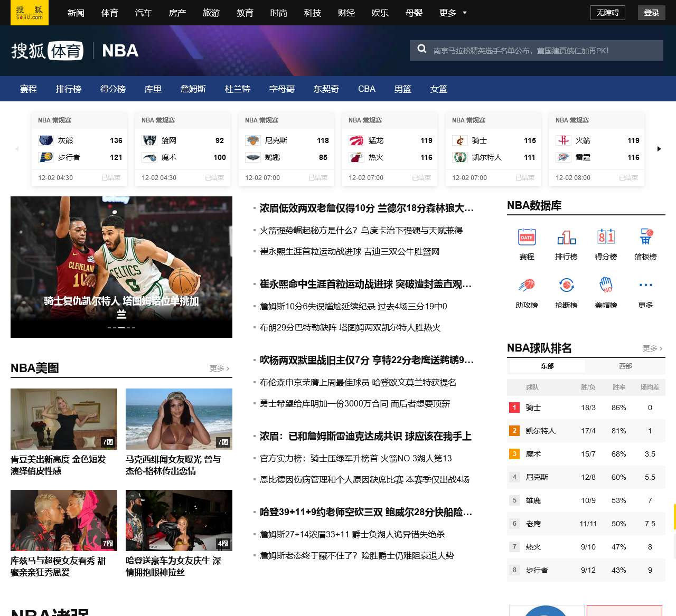The image size is (676, 616).
Task: Open the 得分榜 scoreboard icon
Action: pyautogui.click(x=606, y=237)
